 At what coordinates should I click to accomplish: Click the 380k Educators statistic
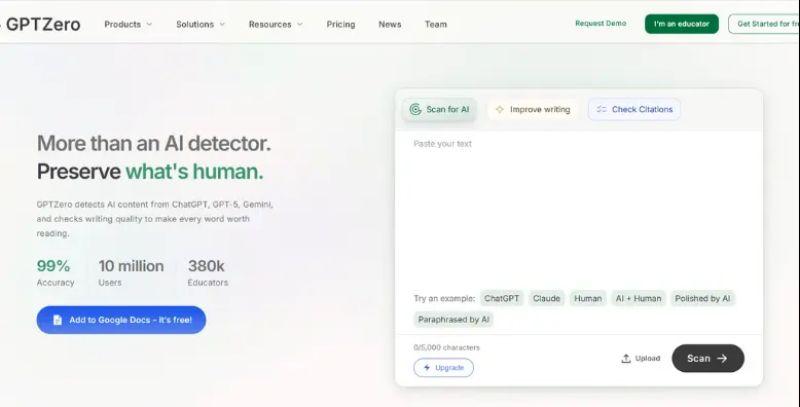[x=208, y=272]
